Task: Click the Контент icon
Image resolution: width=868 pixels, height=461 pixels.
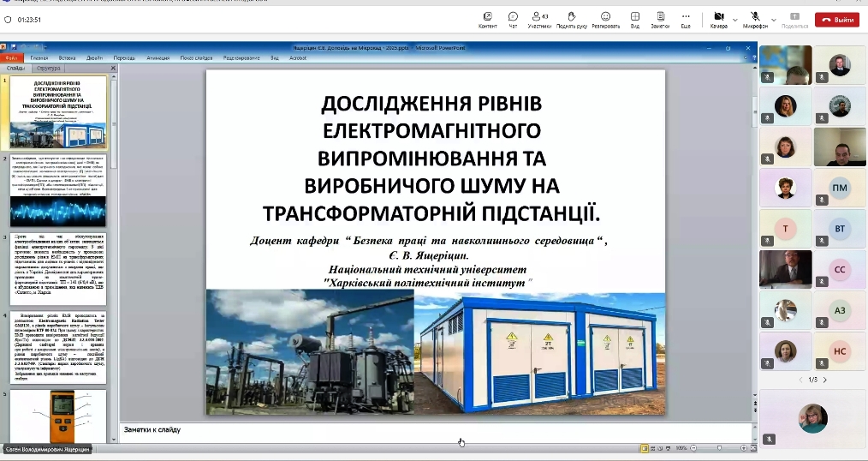Action: [x=487, y=19]
